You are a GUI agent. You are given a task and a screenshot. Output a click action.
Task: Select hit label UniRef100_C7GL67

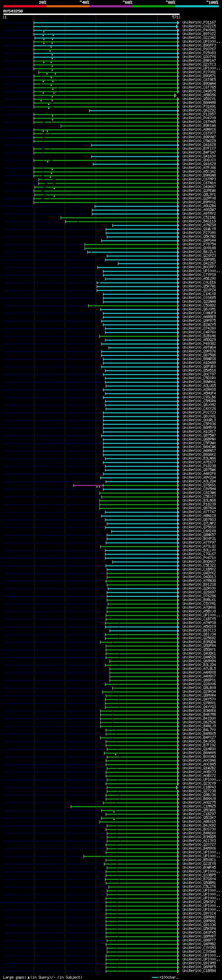(x=199, y=554)
